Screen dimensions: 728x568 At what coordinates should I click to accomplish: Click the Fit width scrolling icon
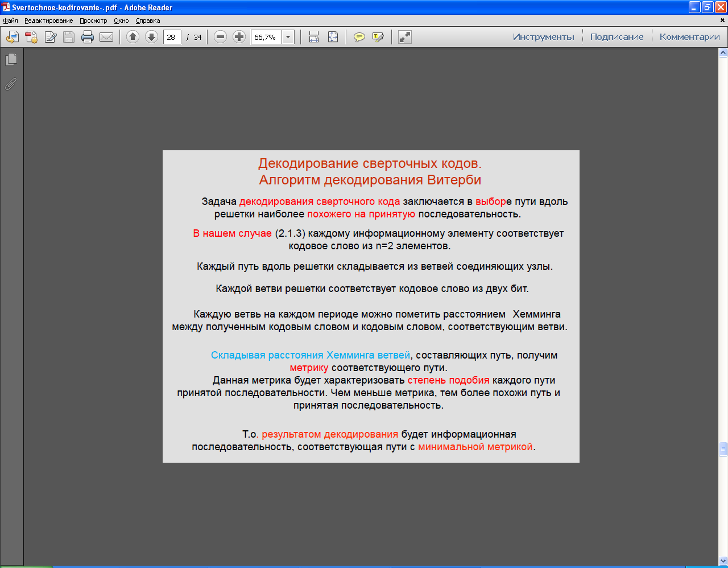click(x=314, y=37)
